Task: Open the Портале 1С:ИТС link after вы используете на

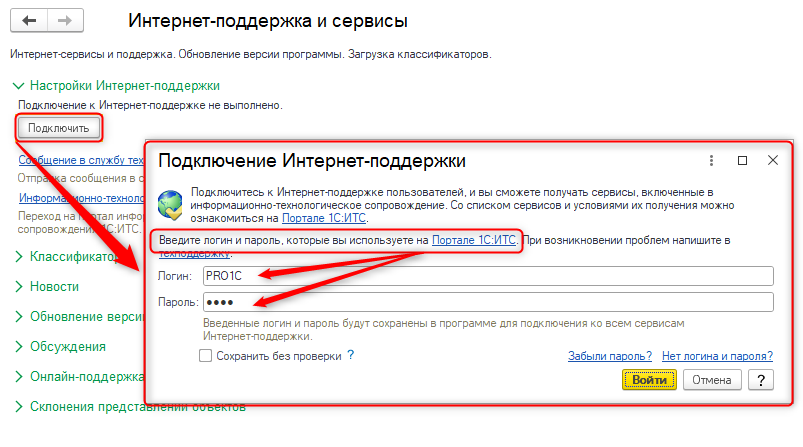Action: 474,240
